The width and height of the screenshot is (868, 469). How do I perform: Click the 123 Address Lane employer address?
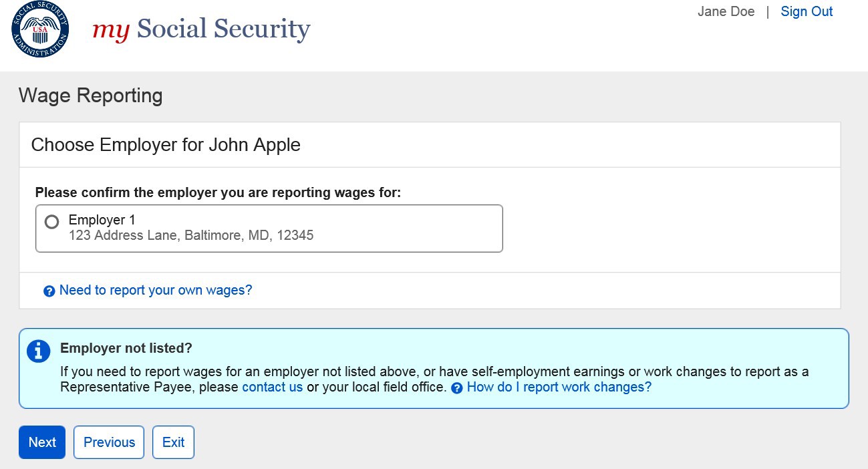190,235
